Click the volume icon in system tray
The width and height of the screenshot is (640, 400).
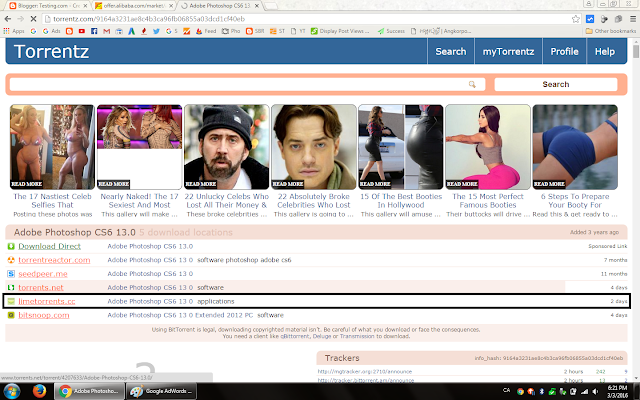pyautogui.click(x=596, y=392)
